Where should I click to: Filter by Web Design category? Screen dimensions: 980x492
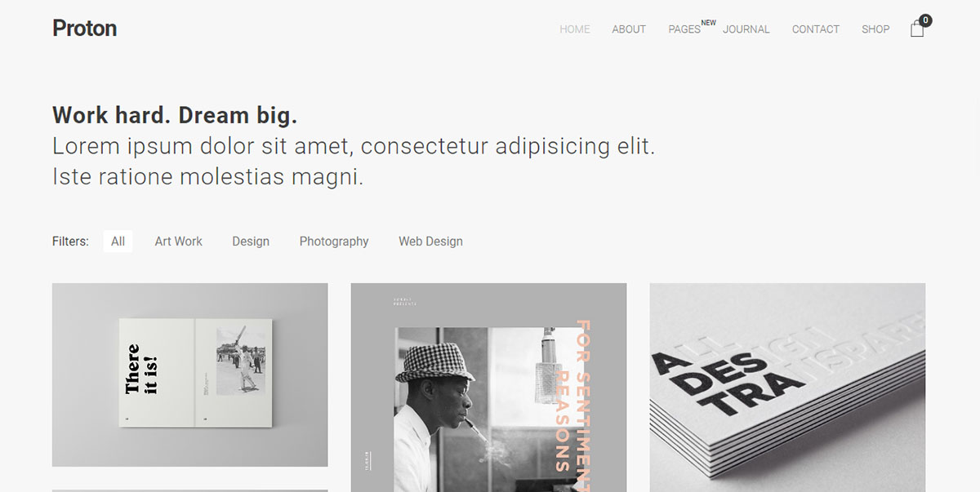pyautogui.click(x=431, y=242)
